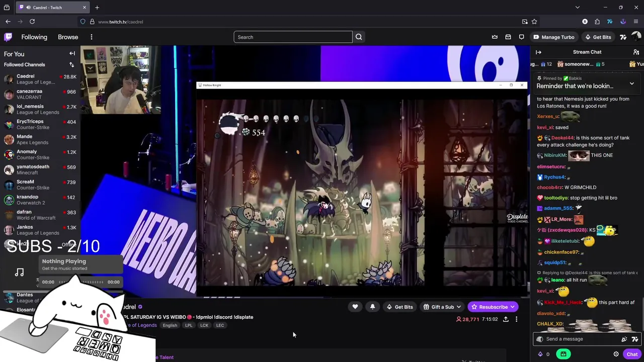644x362 pixels.
Task: Go to the Twitch home logo
Action: [8, 37]
